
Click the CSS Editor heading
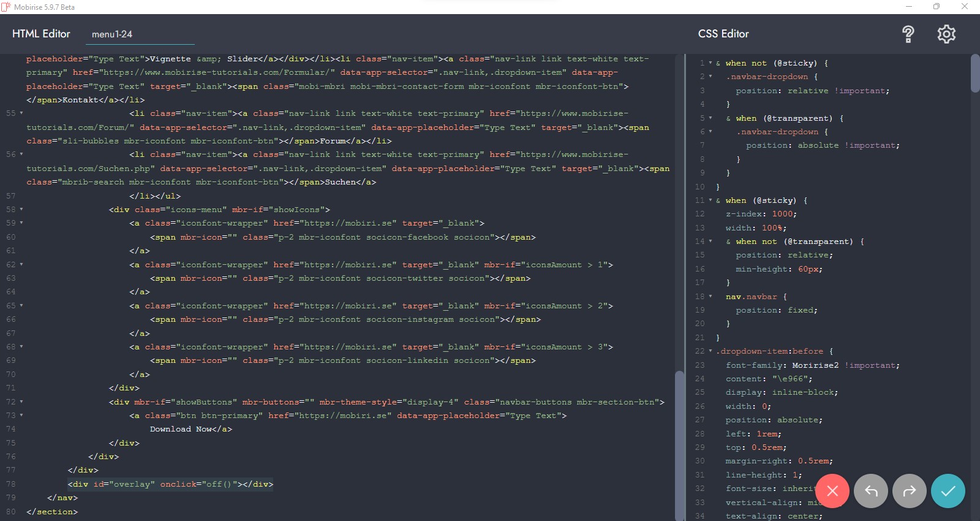coord(723,34)
